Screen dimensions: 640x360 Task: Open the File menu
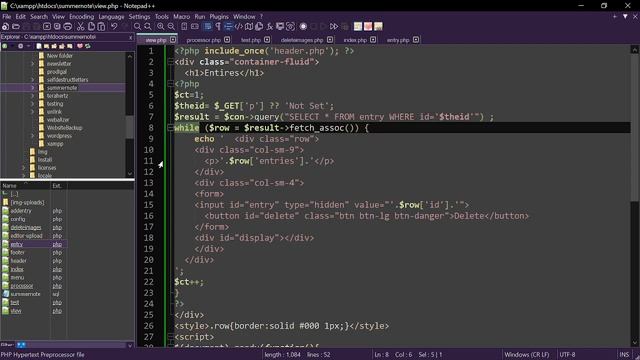click(7, 17)
